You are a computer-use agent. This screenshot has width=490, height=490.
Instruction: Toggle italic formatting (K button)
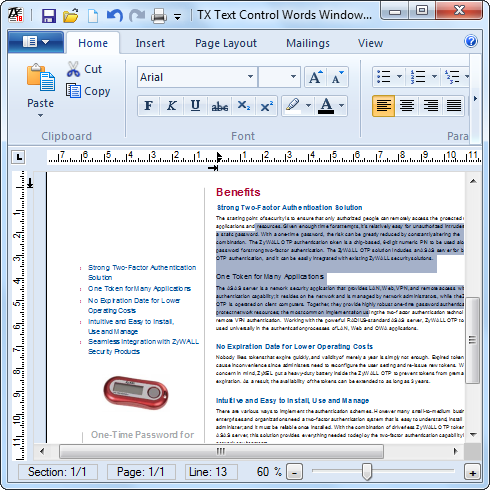tap(172, 106)
